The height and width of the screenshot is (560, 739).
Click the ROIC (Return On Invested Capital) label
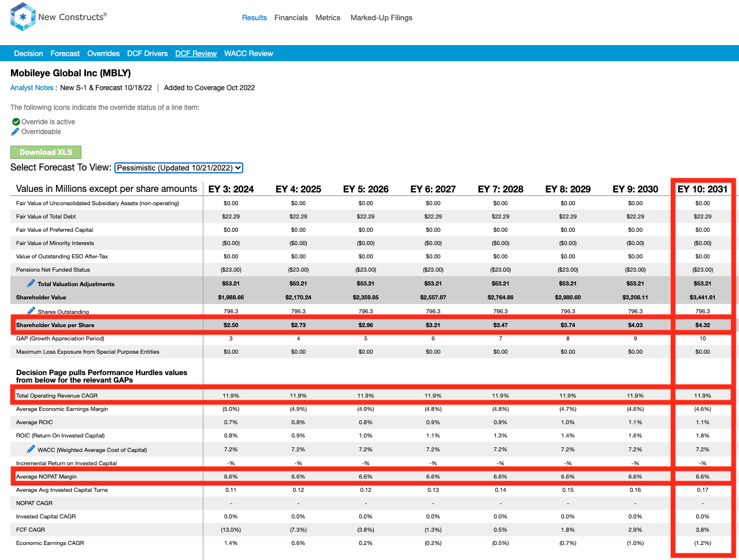click(x=60, y=436)
